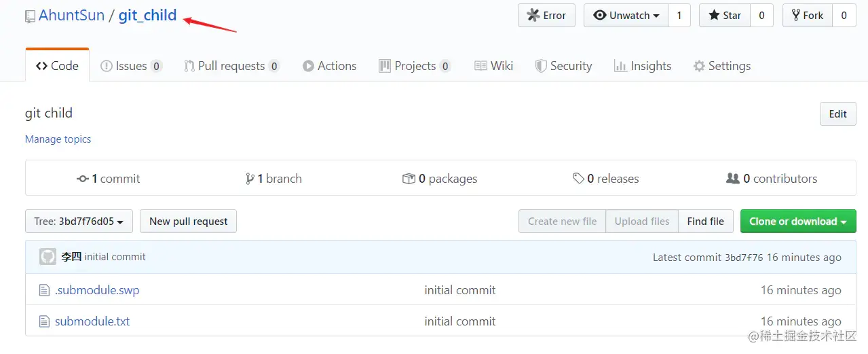Click the repository book icon beside AhuntSun
The width and height of the screenshot is (868, 354).
coord(30,16)
